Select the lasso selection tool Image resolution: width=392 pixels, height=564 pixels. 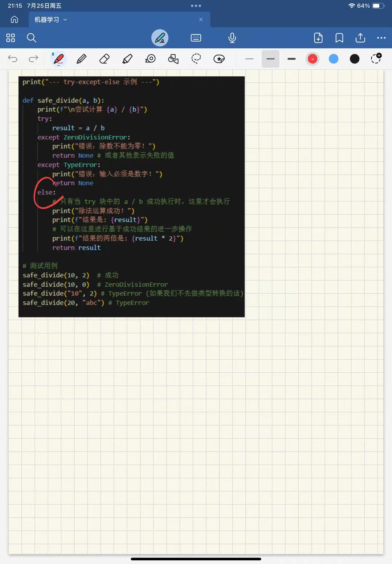[196, 59]
